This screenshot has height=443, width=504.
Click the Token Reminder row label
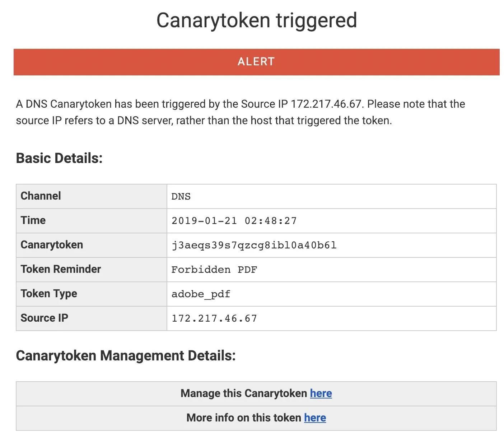point(61,269)
